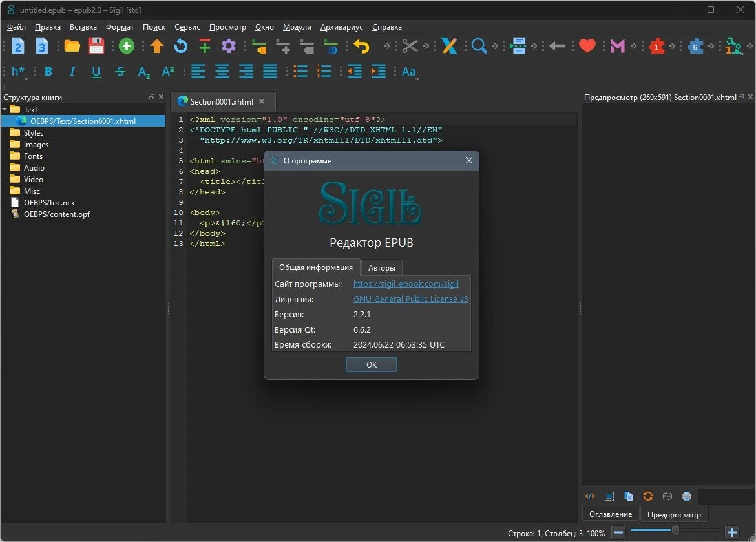756x542 pixels.
Task: Click the orange refresh icon in preview panel
Action: (648, 496)
